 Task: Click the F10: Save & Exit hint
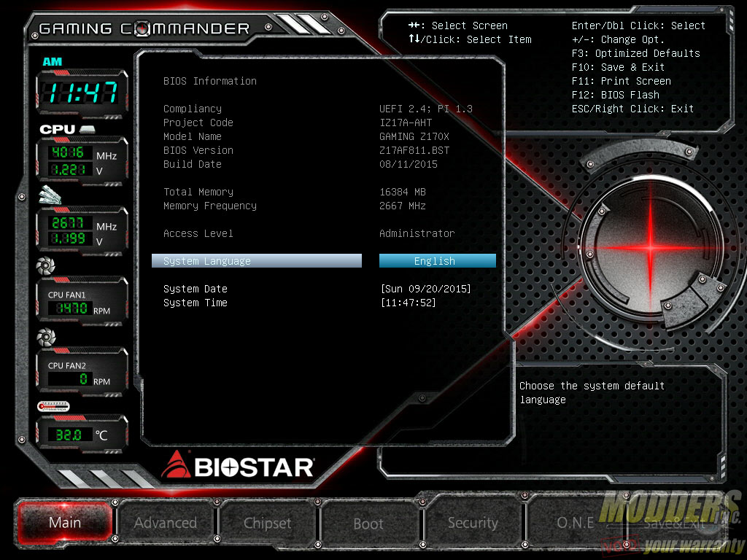[x=618, y=67]
